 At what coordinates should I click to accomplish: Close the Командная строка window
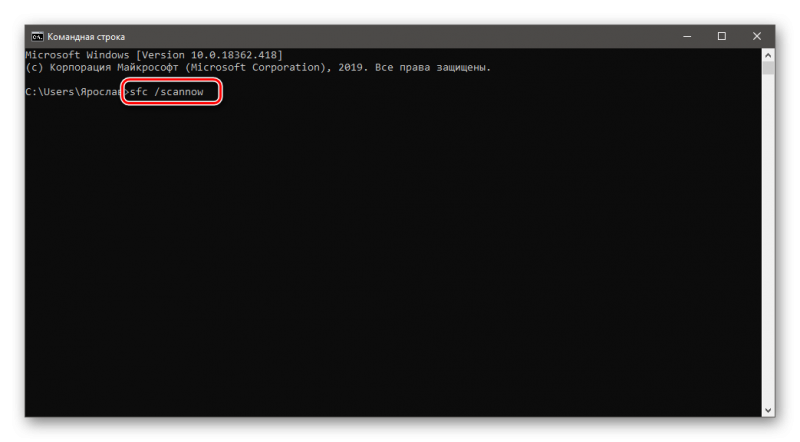(x=757, y=36)
